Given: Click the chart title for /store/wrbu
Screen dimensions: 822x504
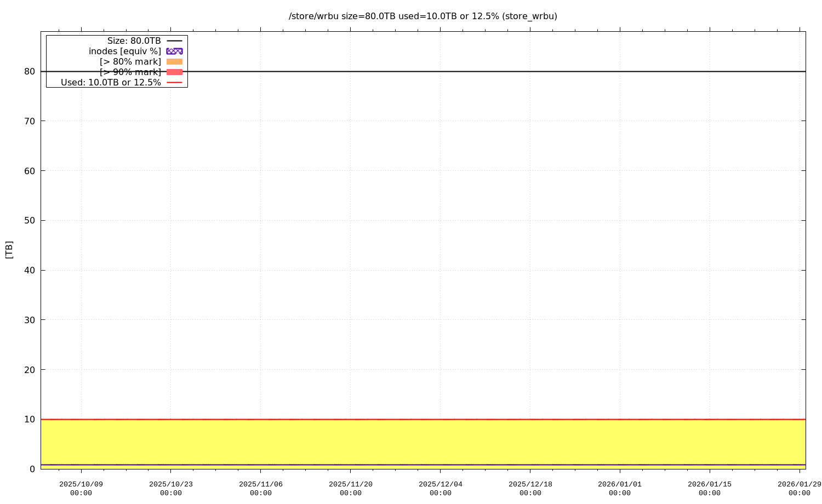Looking at the screenshot, I should click(x=423, y=16).
